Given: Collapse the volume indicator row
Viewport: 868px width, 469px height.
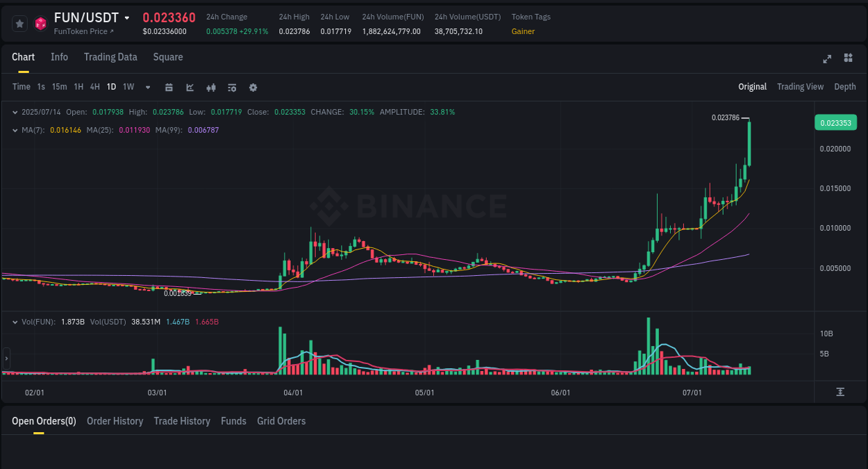Looking at the screenshot, I should pos(15,322).
